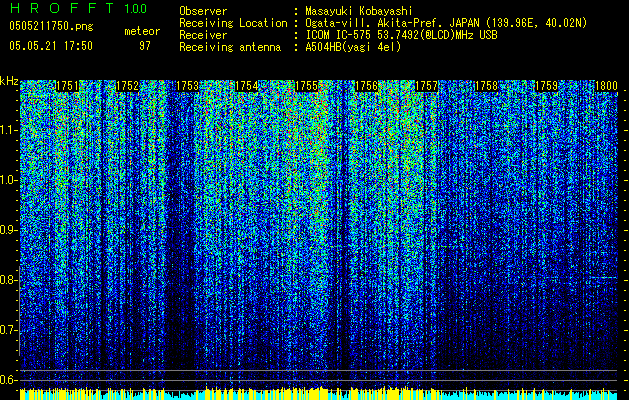
Task: Click the 1758 time marker
Action: (x=486, y=86)
